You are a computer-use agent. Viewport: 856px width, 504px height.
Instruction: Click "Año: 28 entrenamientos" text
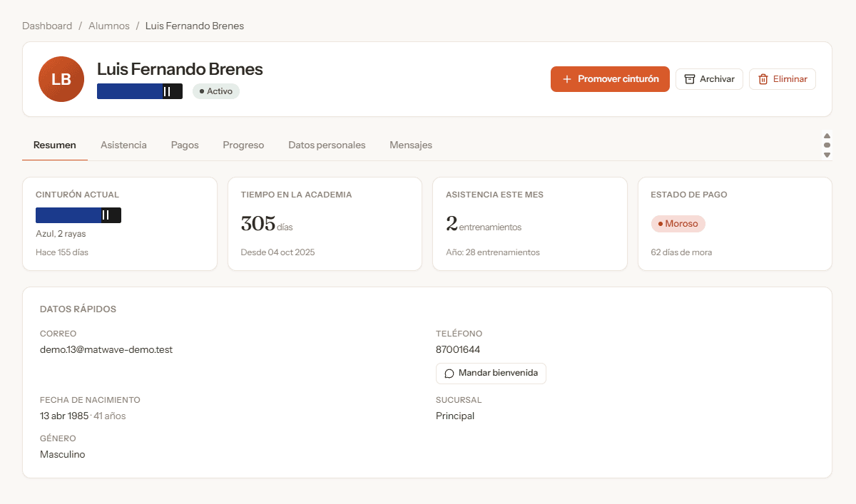[493, 252]
